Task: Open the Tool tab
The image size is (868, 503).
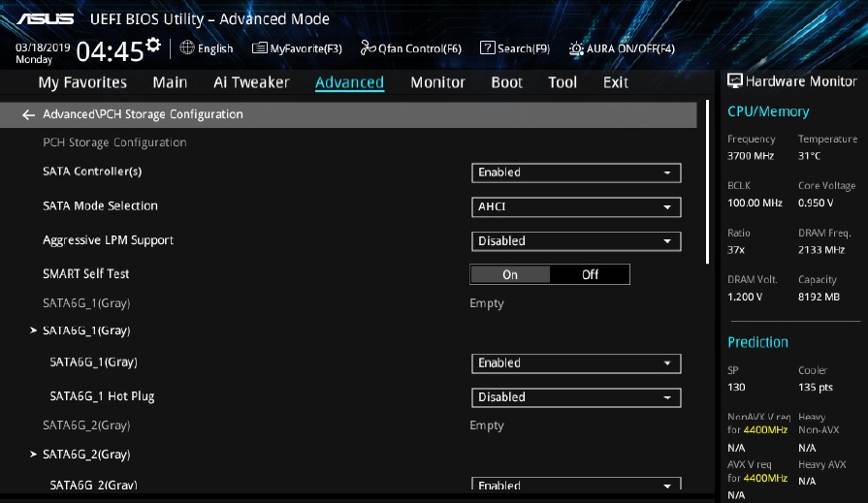Action: [x=563, y=82]
